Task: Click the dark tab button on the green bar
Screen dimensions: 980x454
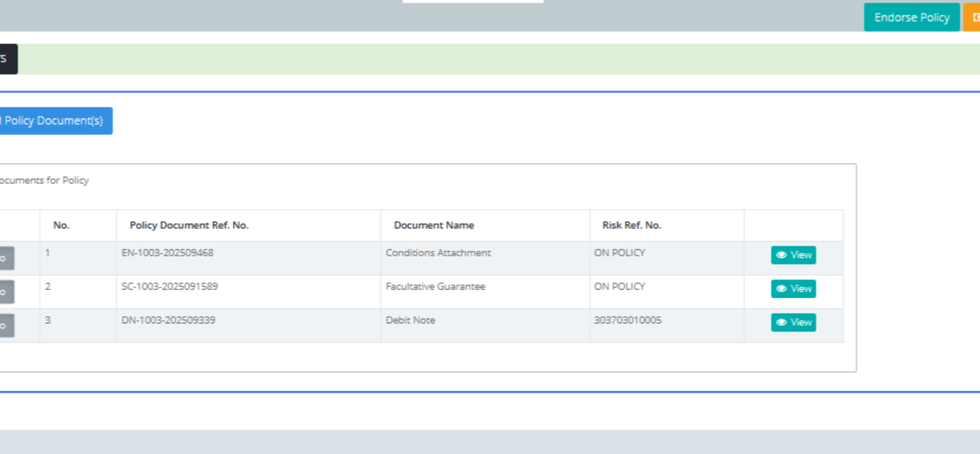Action: click(7, 59)
